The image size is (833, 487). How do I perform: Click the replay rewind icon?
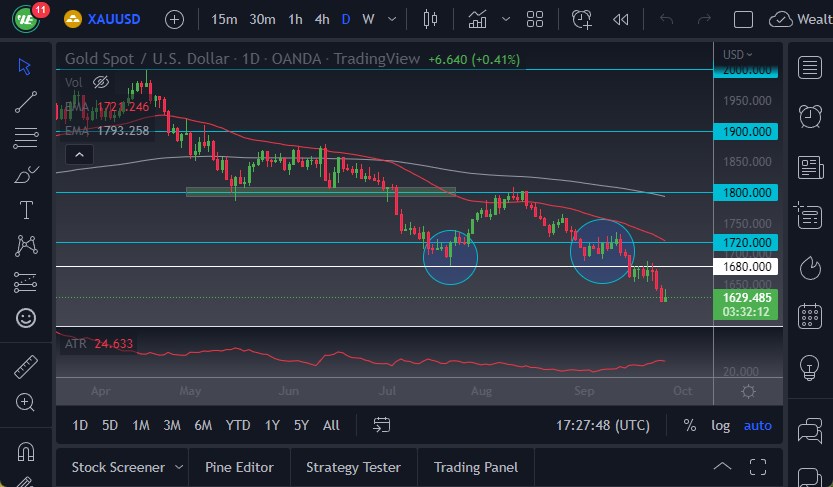point(621,19)
